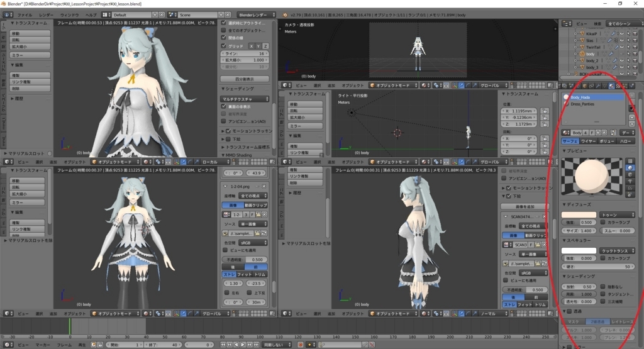Jump to the start frame in the timeline

click(x=223, y=345)
